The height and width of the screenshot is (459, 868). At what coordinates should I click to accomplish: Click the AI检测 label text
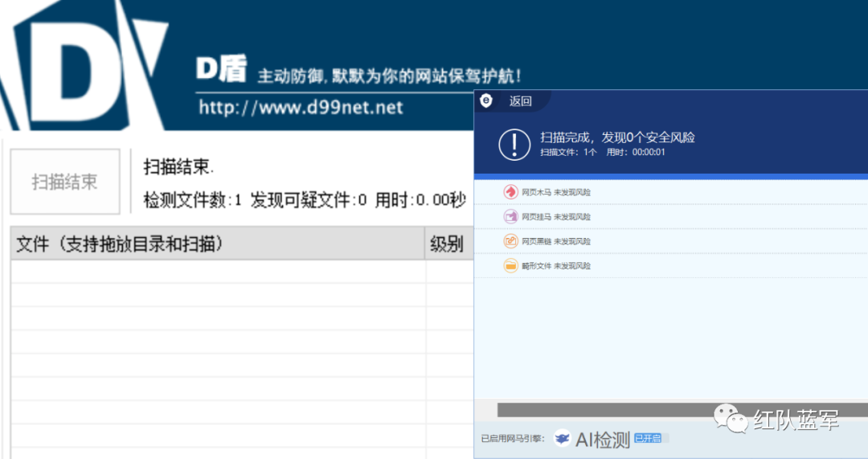(x=603, y=440)
